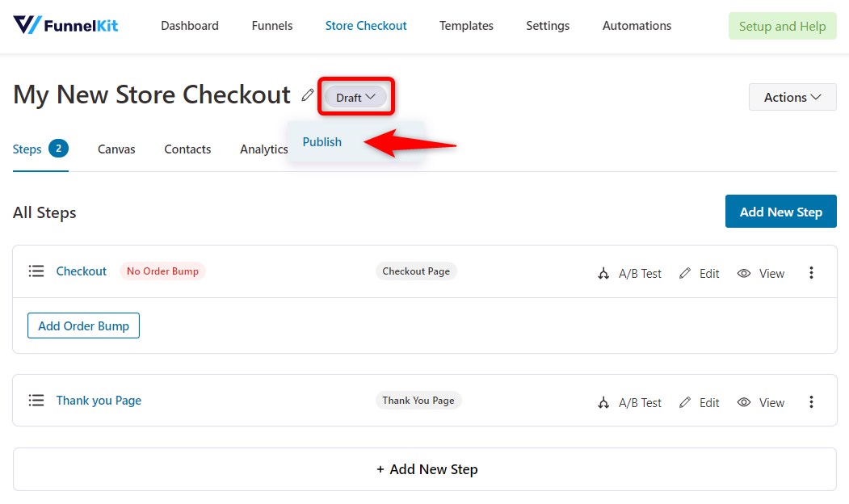
Task: Open the Draft status dropdown
Action: point(355,97)
